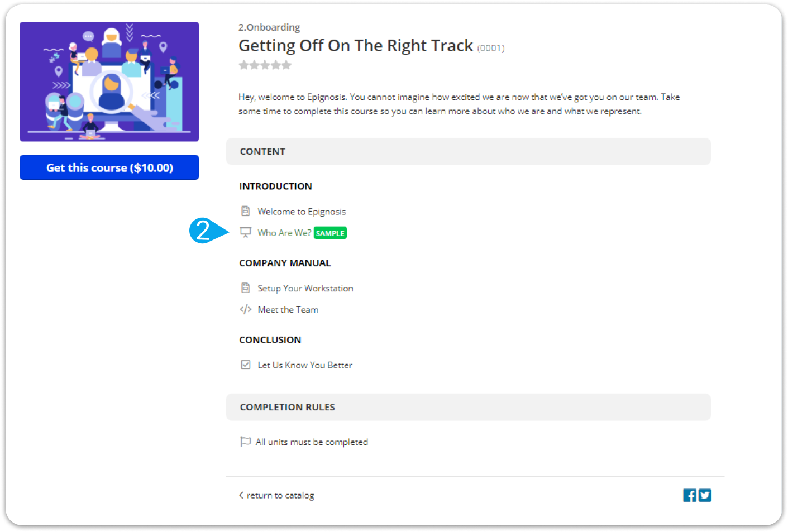The image size is (788, 532).
Task: Click the code icon beside Meet the Team
Action: click(245, 309)
